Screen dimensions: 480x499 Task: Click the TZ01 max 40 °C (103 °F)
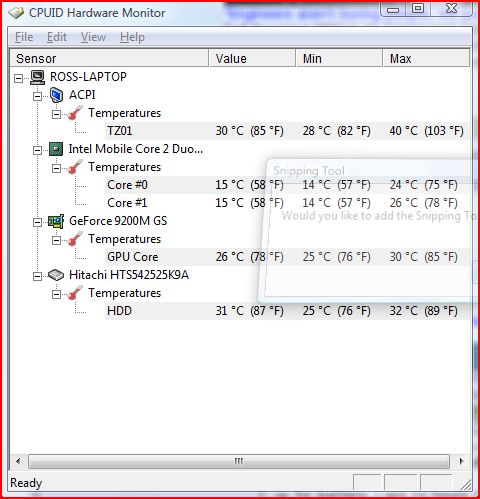click(x=427, y=131)
